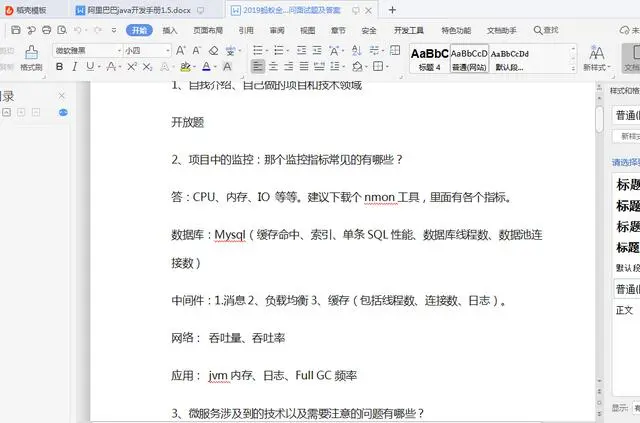Open the 审阅 (Review) tab
This screenshot has width=640, height=423.
coord(277,30)
